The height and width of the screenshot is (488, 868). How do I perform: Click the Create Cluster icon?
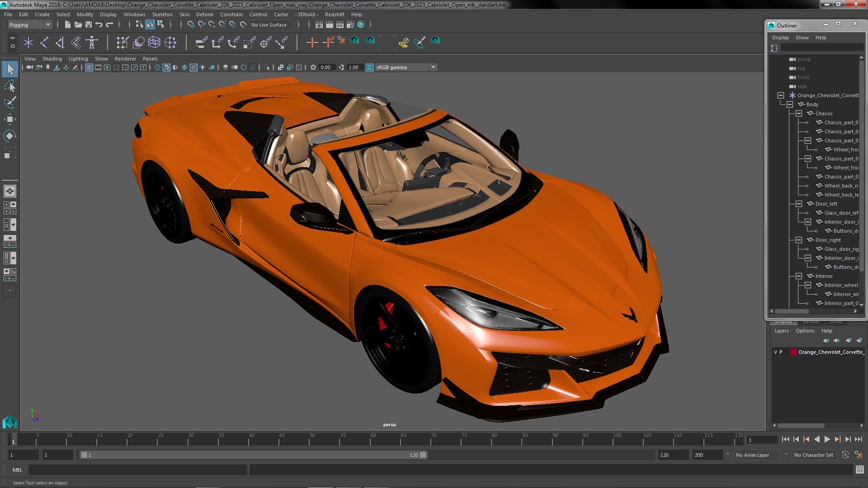click(x=170, y=42)
